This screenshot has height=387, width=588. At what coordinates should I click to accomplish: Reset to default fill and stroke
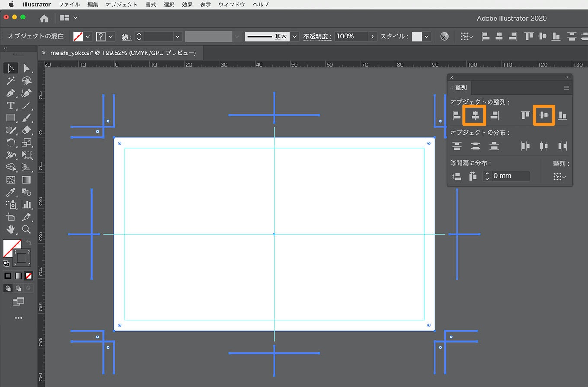6,263
